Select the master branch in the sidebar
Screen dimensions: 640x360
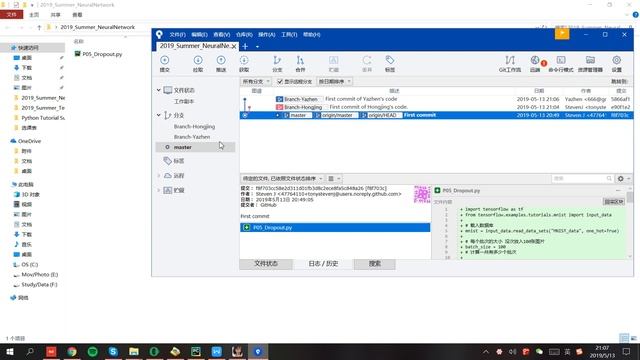pos(195,147)
